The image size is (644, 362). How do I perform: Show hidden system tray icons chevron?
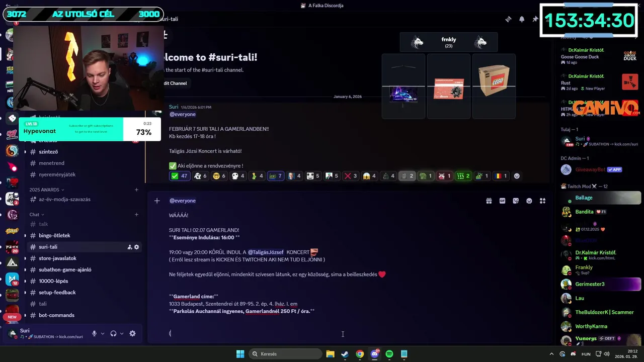point(551,354)
